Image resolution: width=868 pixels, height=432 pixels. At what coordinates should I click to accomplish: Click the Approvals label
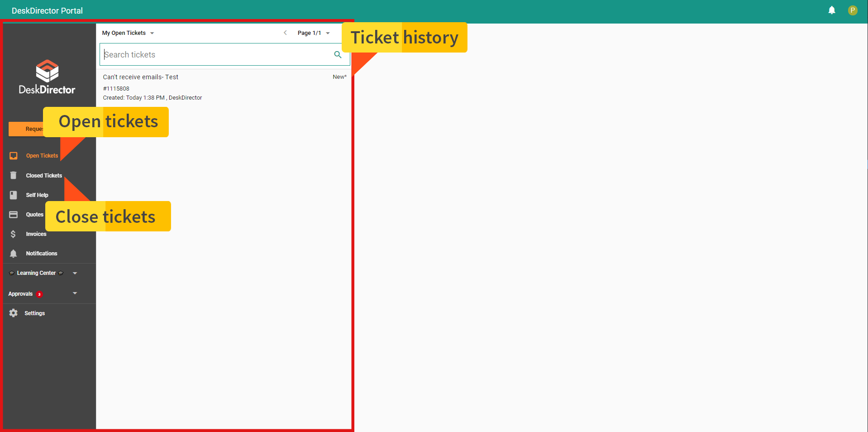coord(20,294)
